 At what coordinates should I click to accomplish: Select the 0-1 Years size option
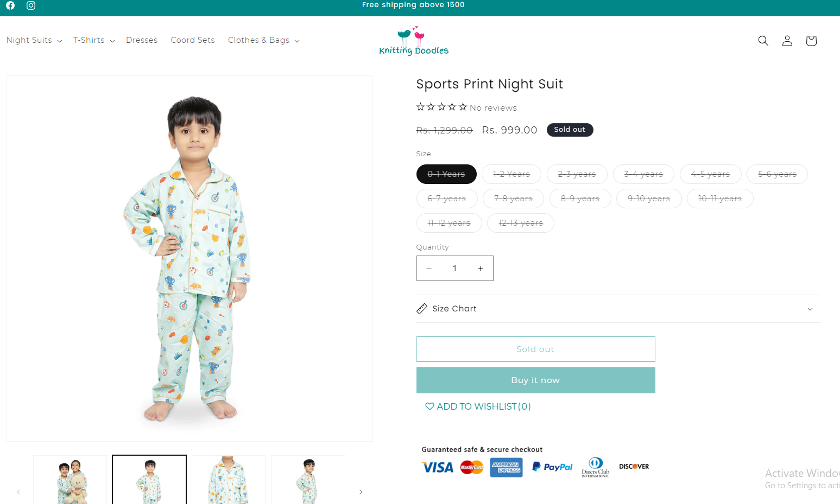coord(446,174)
